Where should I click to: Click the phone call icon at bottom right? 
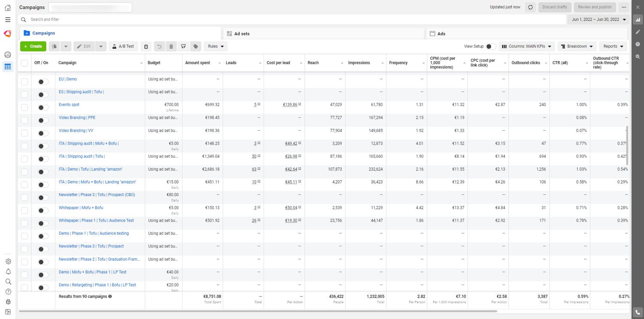tap(638, 312)
